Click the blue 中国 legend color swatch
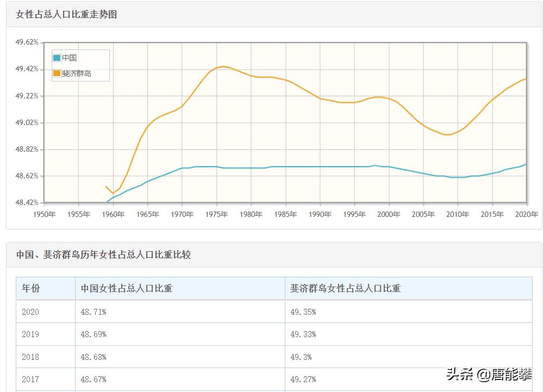 [57, 58]
